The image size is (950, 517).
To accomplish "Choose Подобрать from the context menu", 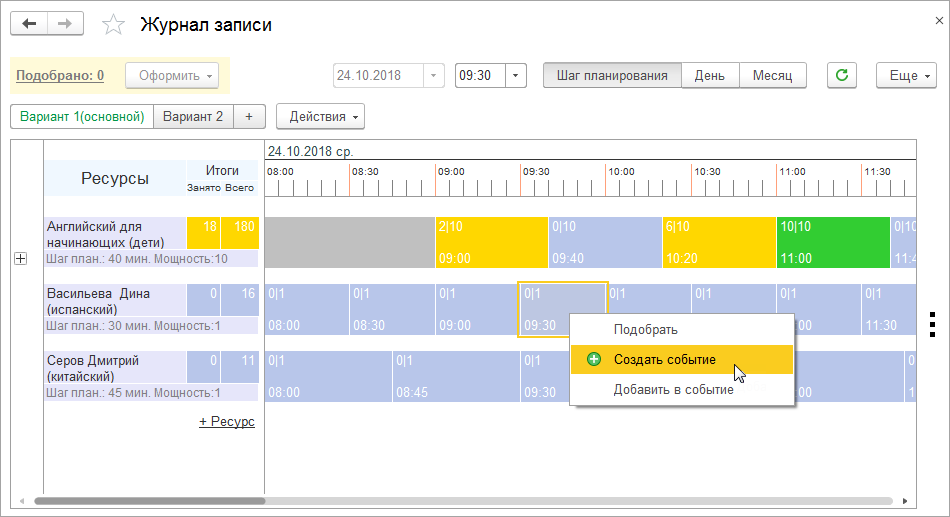I will [646, 329].
